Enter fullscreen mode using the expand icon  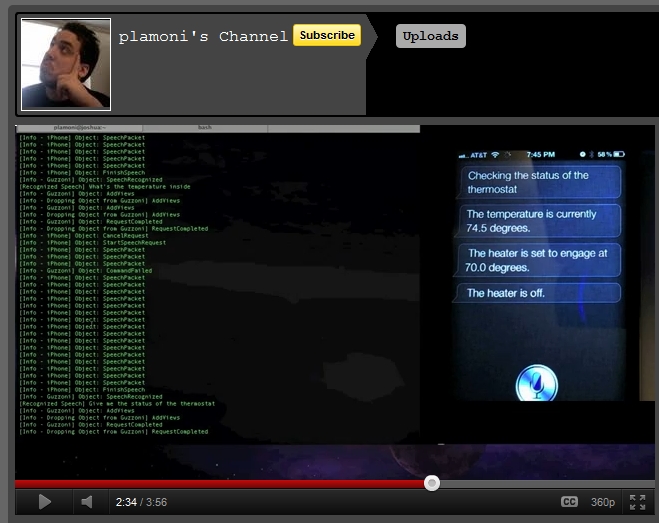point(637,502)
